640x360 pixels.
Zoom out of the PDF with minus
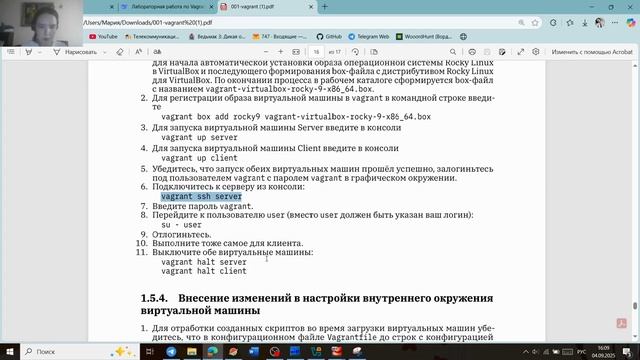point(266,52)
